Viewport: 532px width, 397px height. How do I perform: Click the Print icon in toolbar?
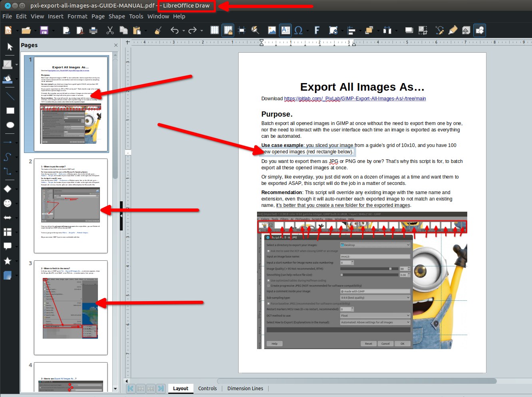pyautogui.click(x=93, y=30)
